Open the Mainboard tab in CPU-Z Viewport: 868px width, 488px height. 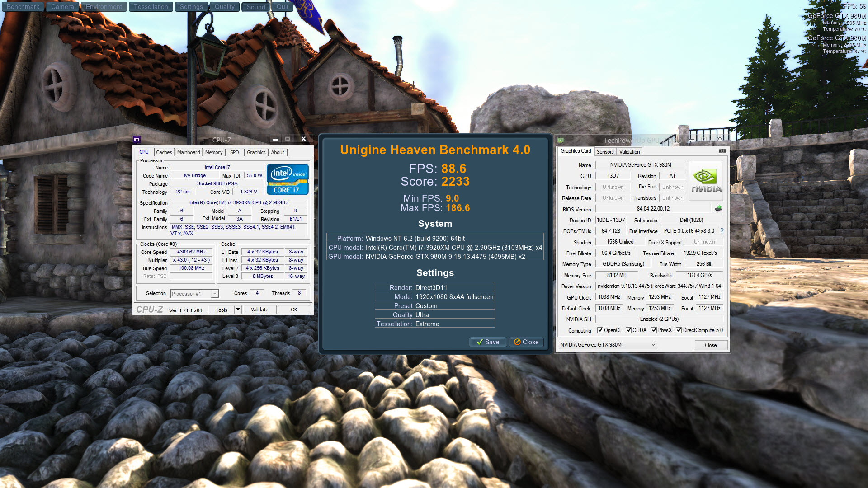click(188, 152)
